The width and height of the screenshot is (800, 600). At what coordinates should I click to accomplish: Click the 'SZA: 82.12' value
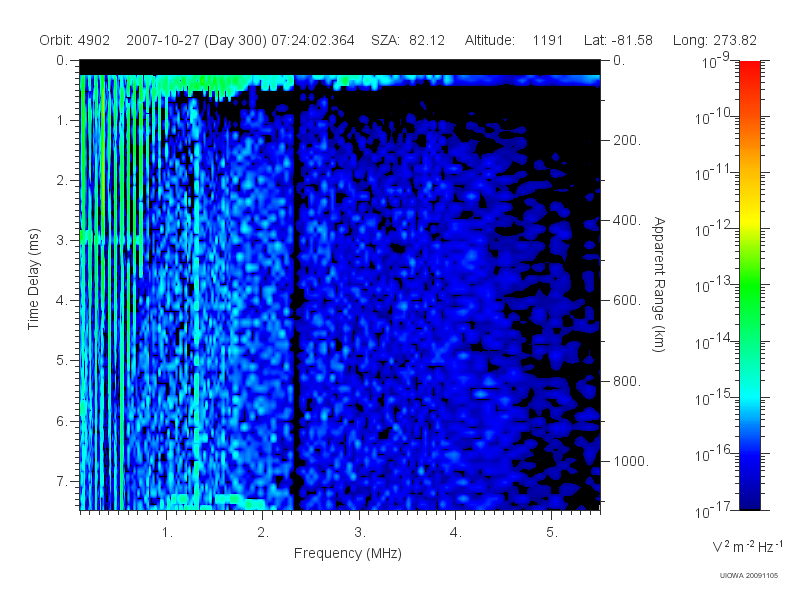tap(408, 40)
